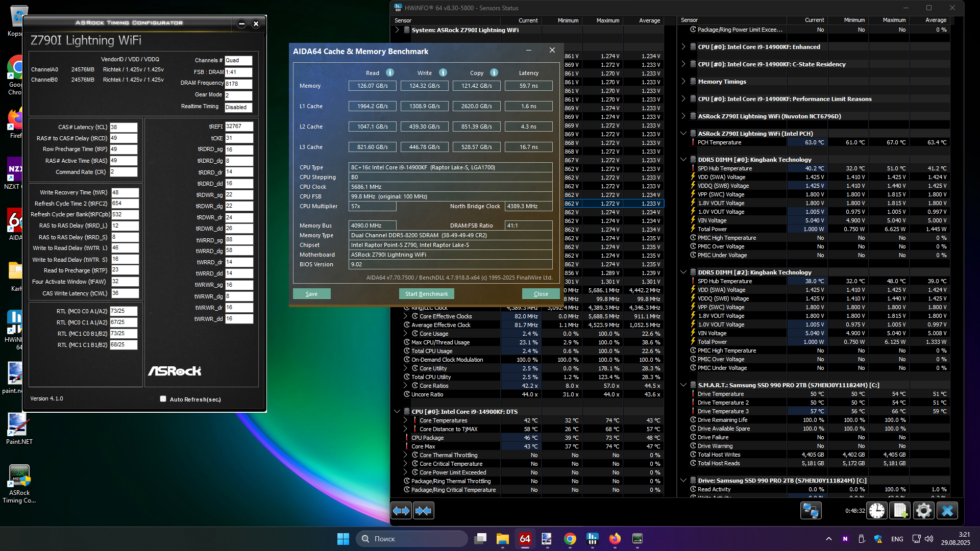Open Task View on taskbar
The height and width of the screenshot is (551, 980).
[480, 539]
